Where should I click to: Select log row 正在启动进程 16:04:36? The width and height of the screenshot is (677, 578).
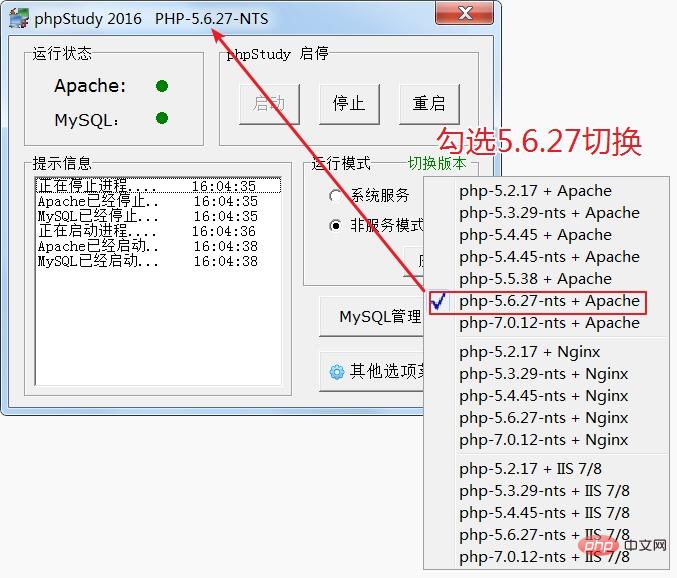click(x=158, y=231)
